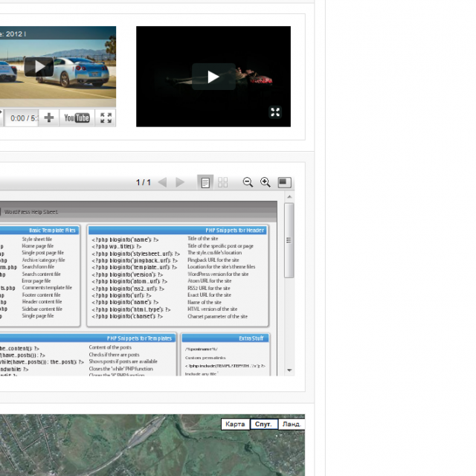Image resolution: width=476 pixels, height=476 pixels.
Task: Play the YouTube car video
Action: (x=38, y=66)
